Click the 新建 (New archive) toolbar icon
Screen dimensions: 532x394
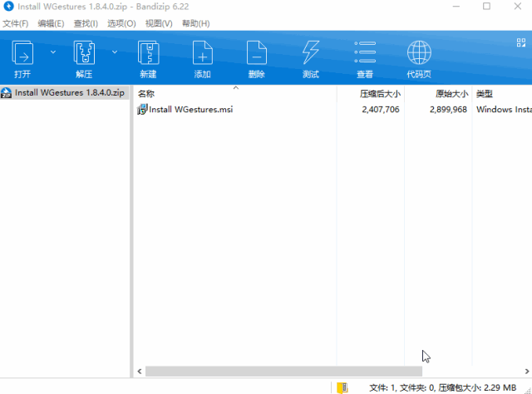tap(148, 52)
